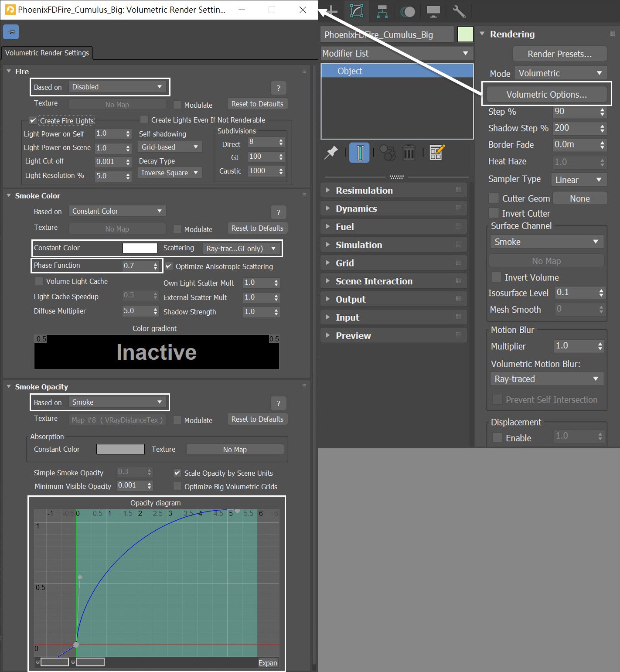Open Self-shadowing Grid-based dropdown
Viewport: 620px width, 672px height.
point(170,147)
